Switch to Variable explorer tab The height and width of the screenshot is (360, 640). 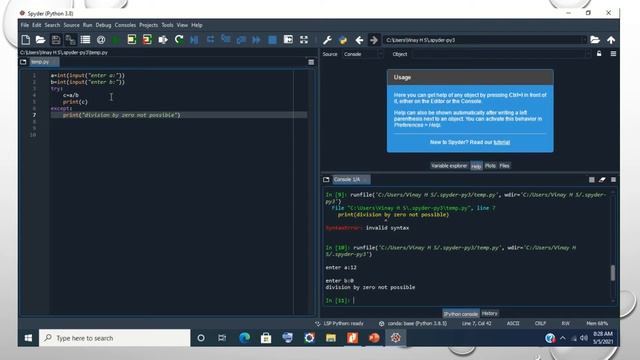click(x=449, y=166)
